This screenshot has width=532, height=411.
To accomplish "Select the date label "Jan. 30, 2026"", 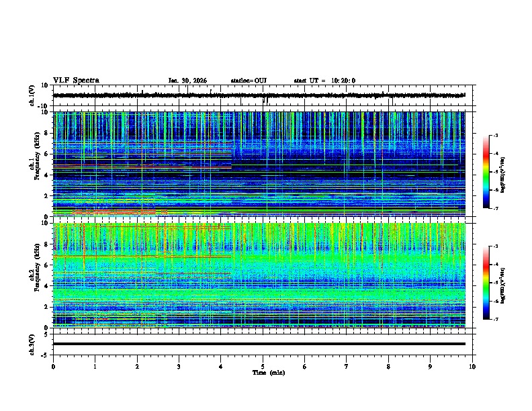I will tap(187, 81).
